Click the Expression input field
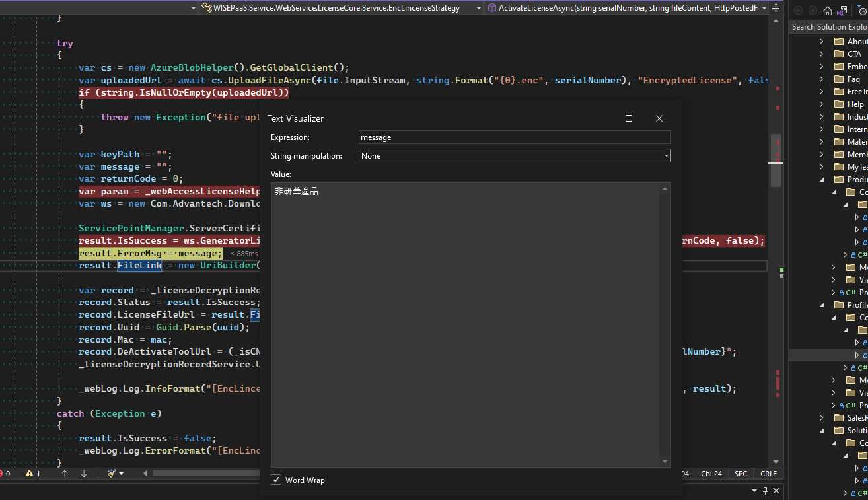The width and height of the screenshot is (868, 500). tap(515, 137)
